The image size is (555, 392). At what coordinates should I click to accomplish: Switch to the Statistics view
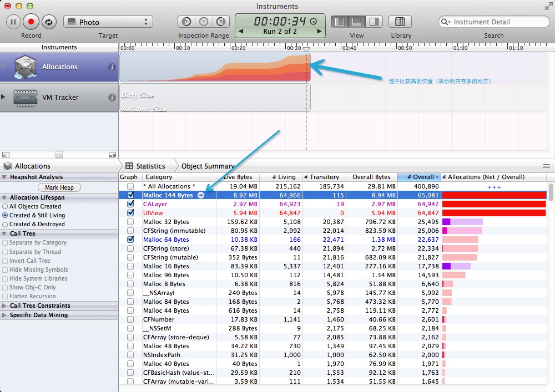150,166
